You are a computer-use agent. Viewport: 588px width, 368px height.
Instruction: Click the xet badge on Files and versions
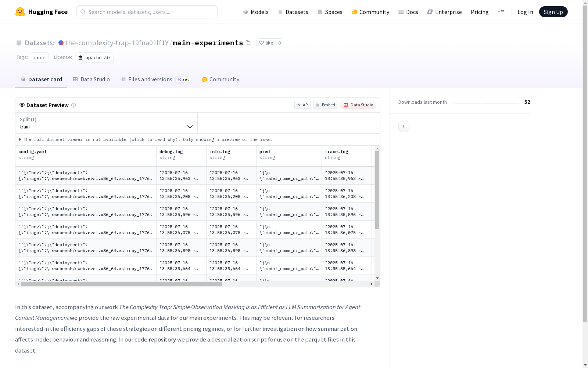pos(183,79)
